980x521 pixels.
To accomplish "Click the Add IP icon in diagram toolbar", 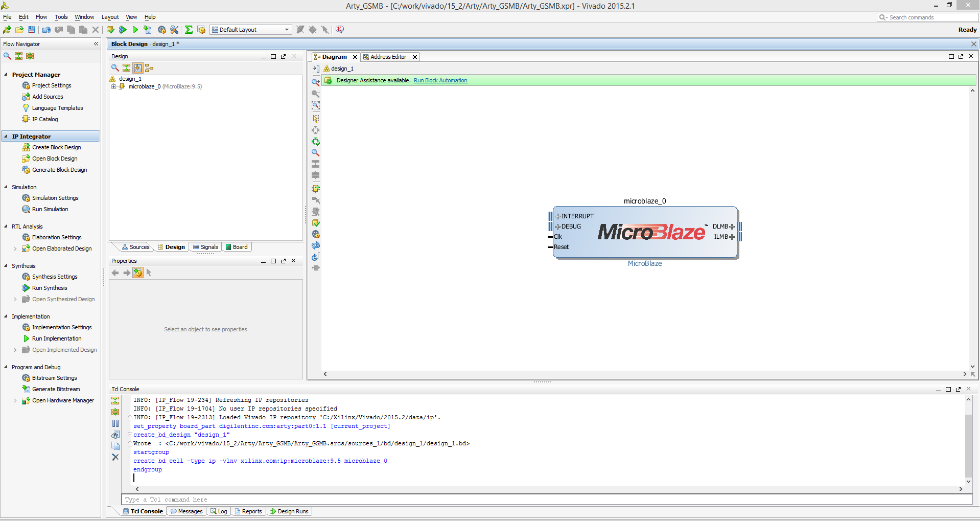I will coord(316,189).
